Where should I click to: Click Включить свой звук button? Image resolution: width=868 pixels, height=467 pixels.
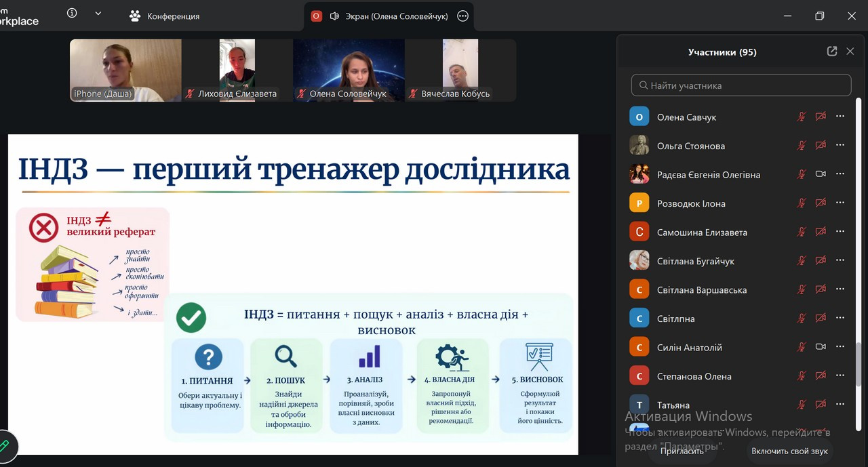pyautogui.click(x=789, y=451)
